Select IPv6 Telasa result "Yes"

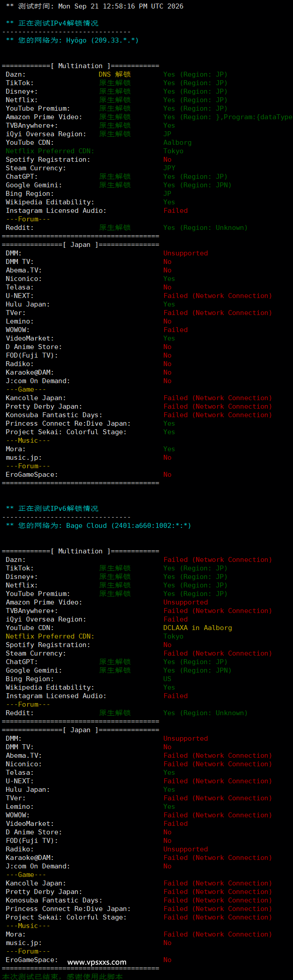pyautogui.click(x=169, y=773)
